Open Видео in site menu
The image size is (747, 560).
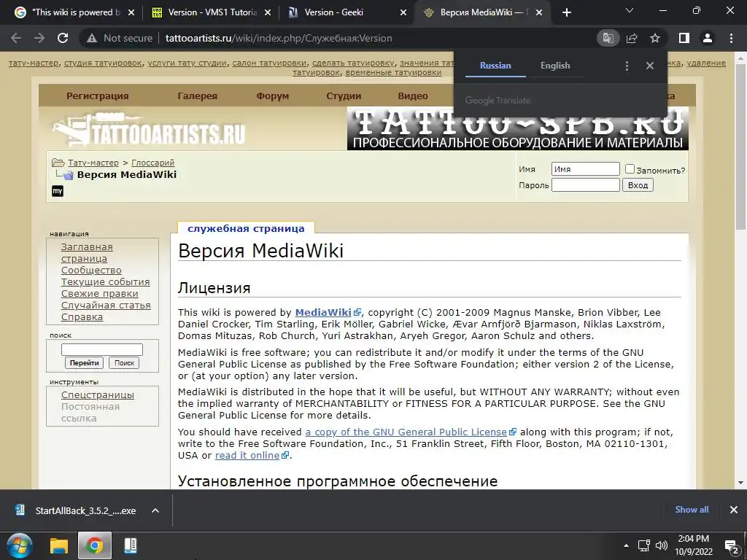coord(413,96)
